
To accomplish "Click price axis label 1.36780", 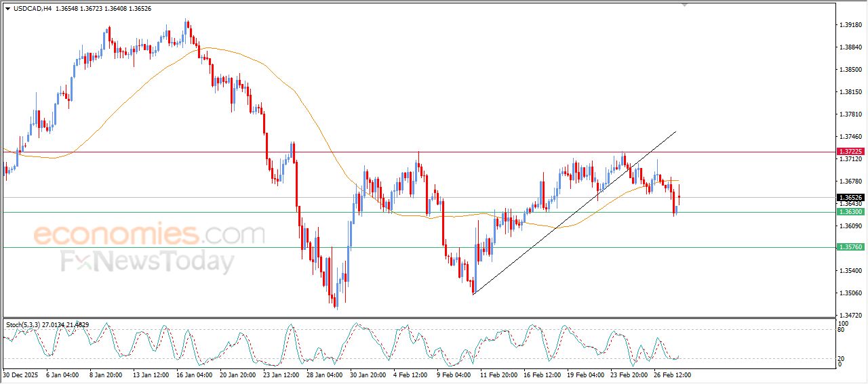I will point(850,182).
